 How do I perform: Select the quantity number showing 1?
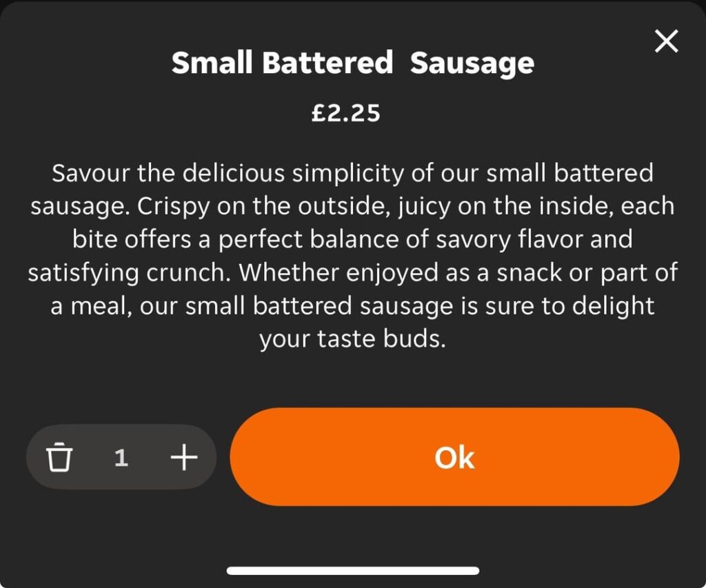[x=121, y=456]
